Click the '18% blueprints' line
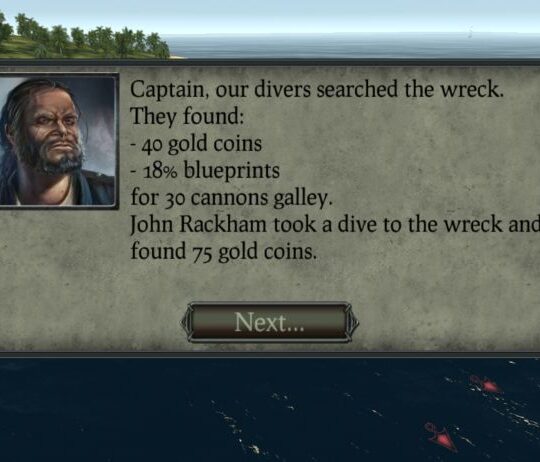The height and width of the screenshot is (462, 540). coord(205,171)
